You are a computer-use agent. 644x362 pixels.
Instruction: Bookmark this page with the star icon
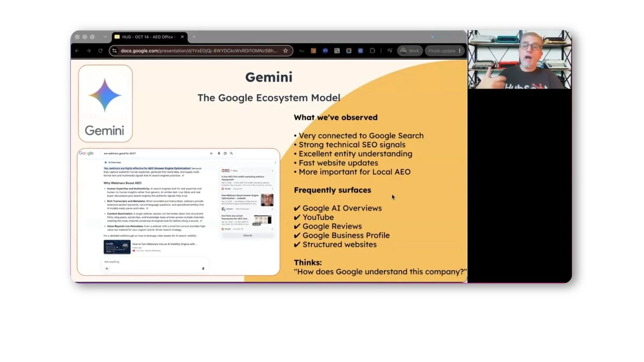285,51
